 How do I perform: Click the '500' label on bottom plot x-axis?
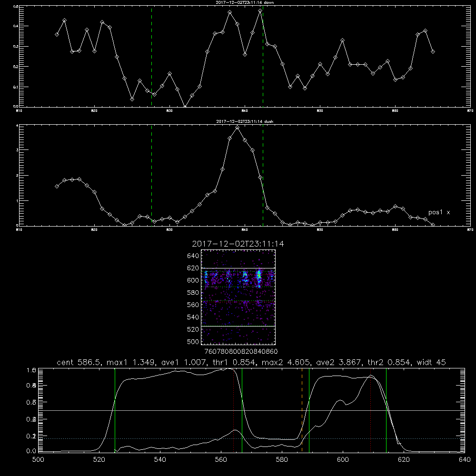[x=38, y=459]
